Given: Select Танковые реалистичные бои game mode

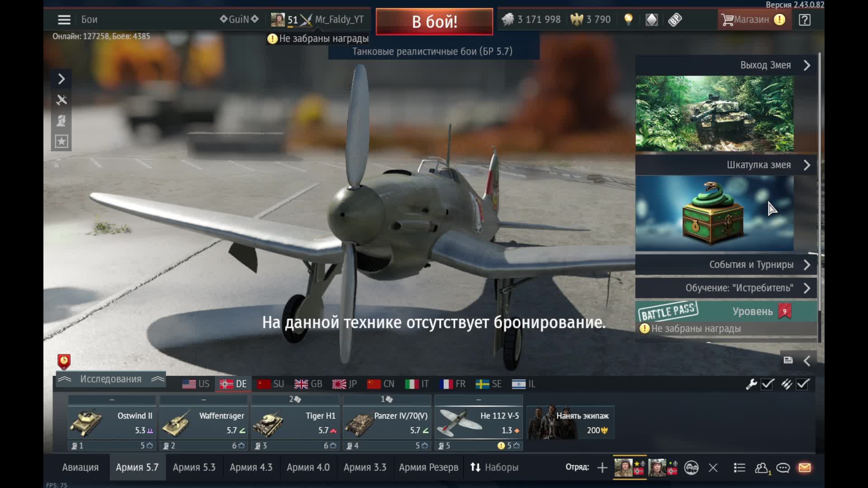Looking at the screenshot, I should (x=433, y=52).
